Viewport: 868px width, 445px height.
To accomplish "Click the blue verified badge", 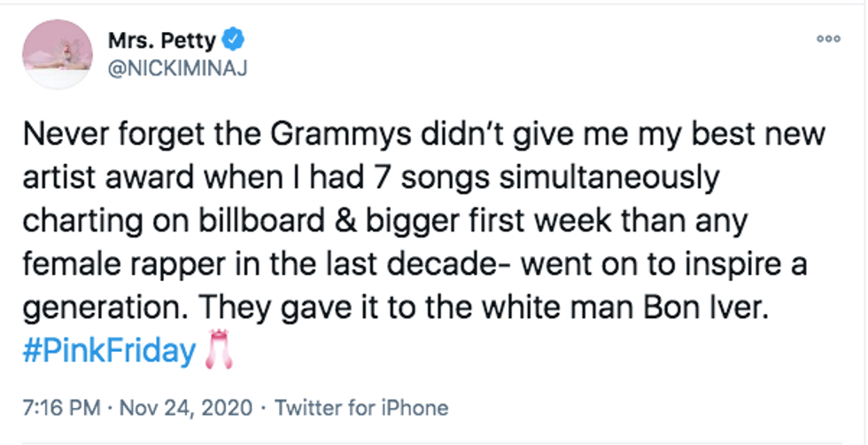I will [x=235, y=39].
